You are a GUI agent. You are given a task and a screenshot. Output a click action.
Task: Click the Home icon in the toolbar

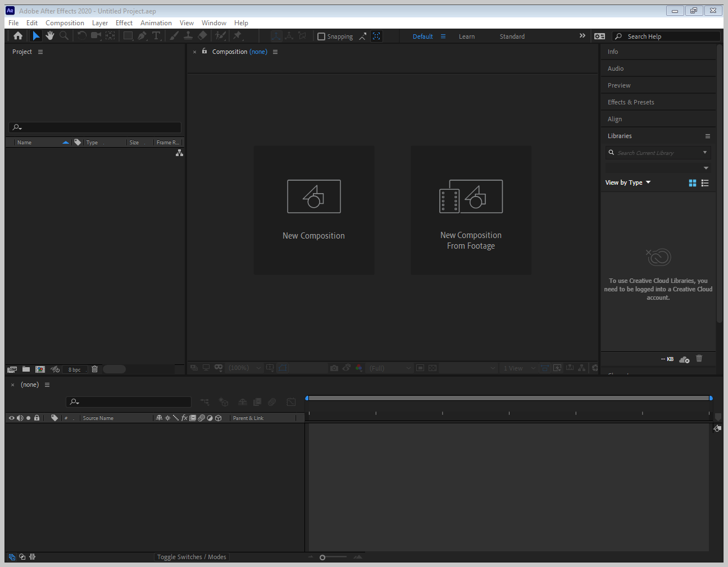click(x=18, y=36)
